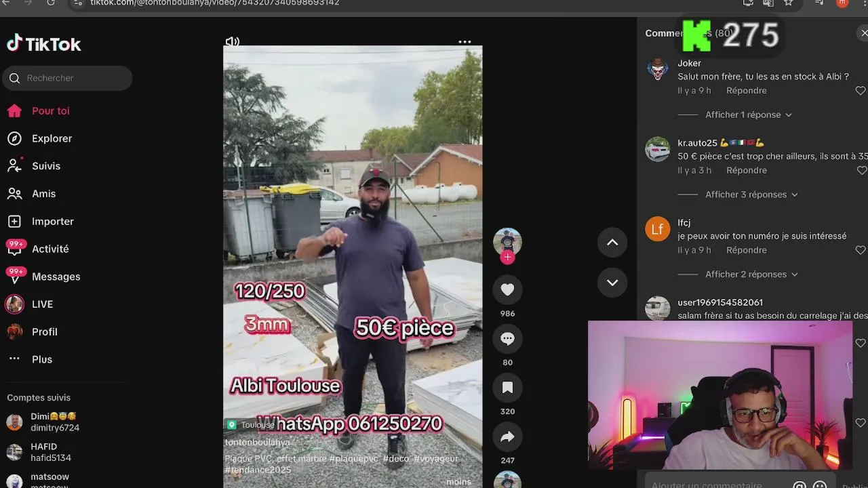
Task: Click the browser address bar URL
Action: 215,3
